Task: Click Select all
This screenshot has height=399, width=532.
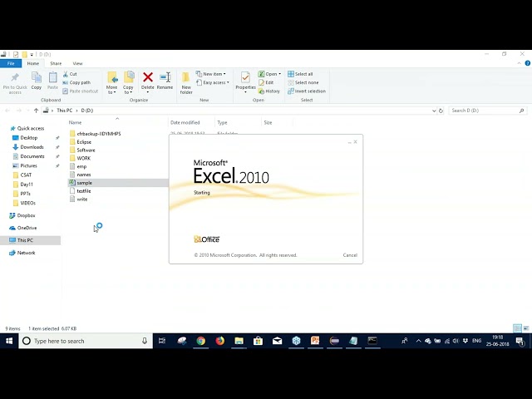Action: click(300, 74)
